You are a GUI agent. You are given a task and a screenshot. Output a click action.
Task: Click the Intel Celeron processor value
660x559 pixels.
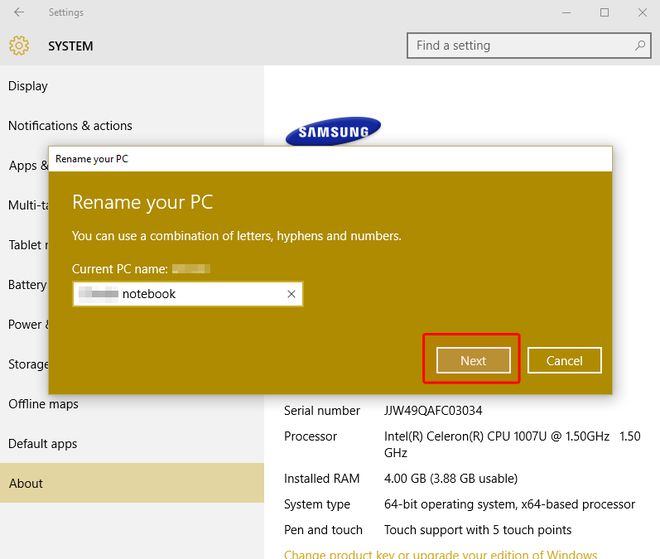click(x=512, y=444)
